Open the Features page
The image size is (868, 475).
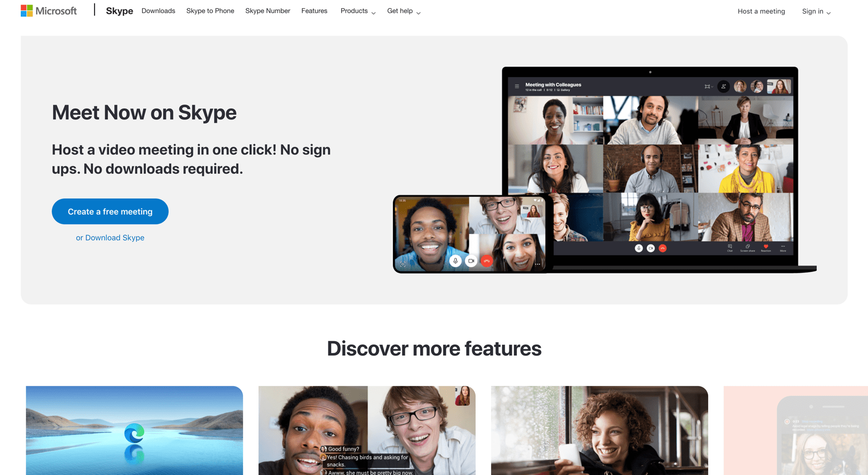[314, 11]
